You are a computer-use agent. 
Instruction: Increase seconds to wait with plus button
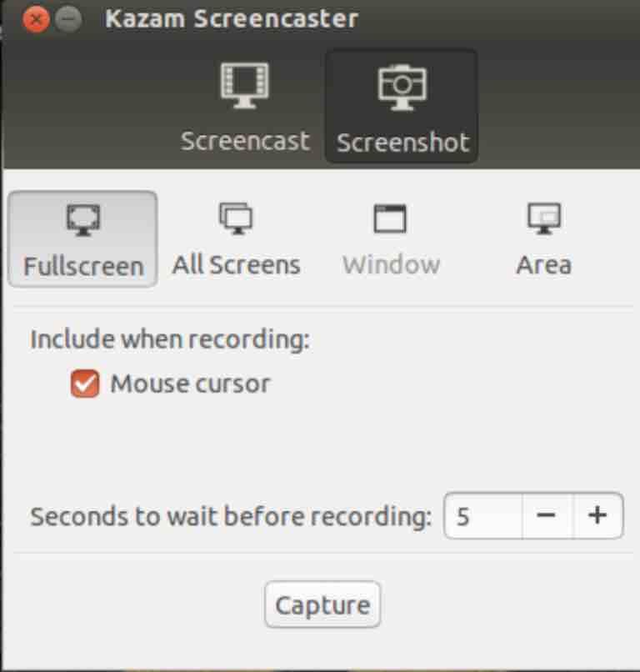pyautogui.click(x=597, y=515)
